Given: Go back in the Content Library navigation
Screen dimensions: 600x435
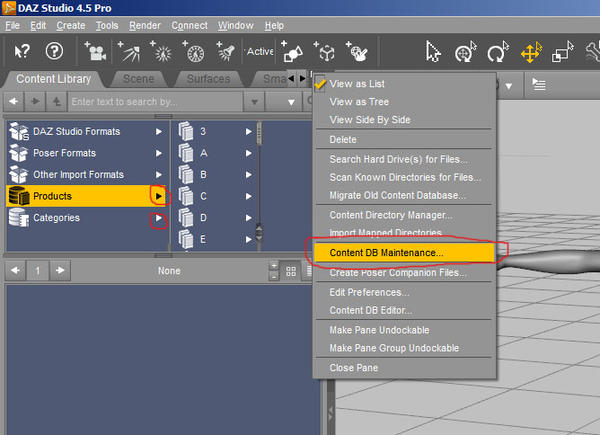Looking at the screenshot, I should point(14,101).
